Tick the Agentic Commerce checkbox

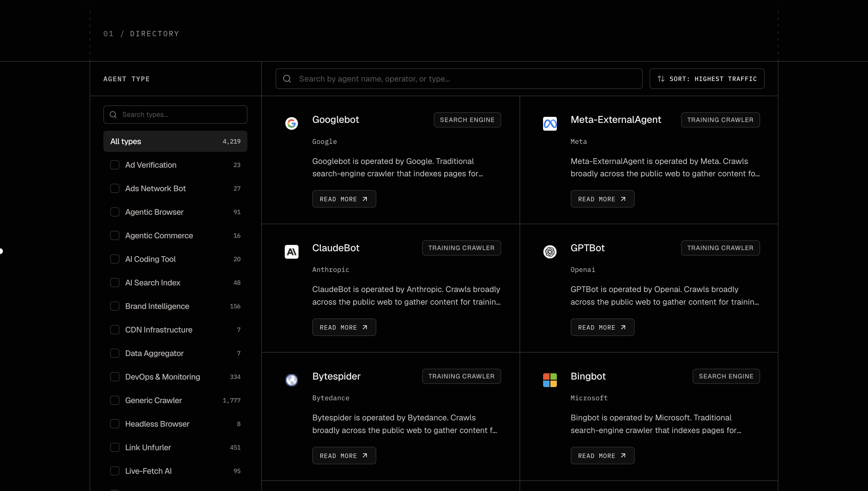pos(115,235)
